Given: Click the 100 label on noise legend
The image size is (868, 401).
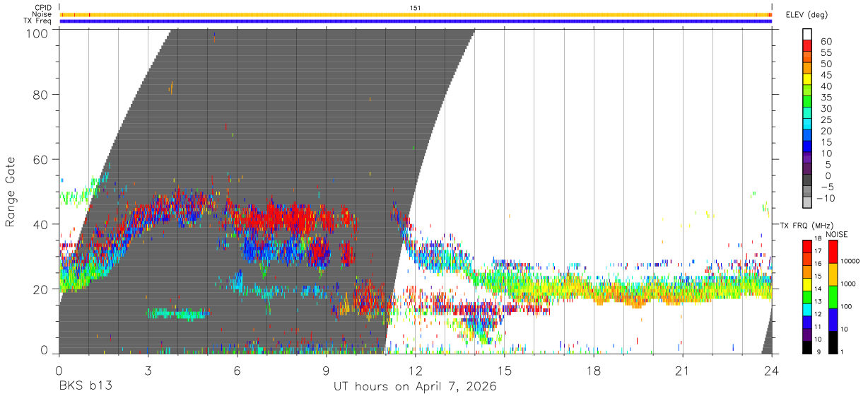Looking at the screenshot, I should [x=848, y=307].
